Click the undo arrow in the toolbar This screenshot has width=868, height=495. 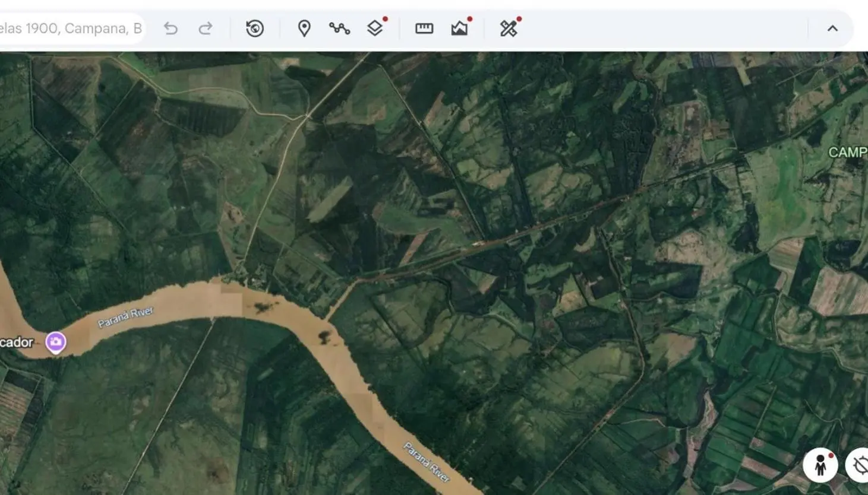pyautogui.click(x=171, y=28)
